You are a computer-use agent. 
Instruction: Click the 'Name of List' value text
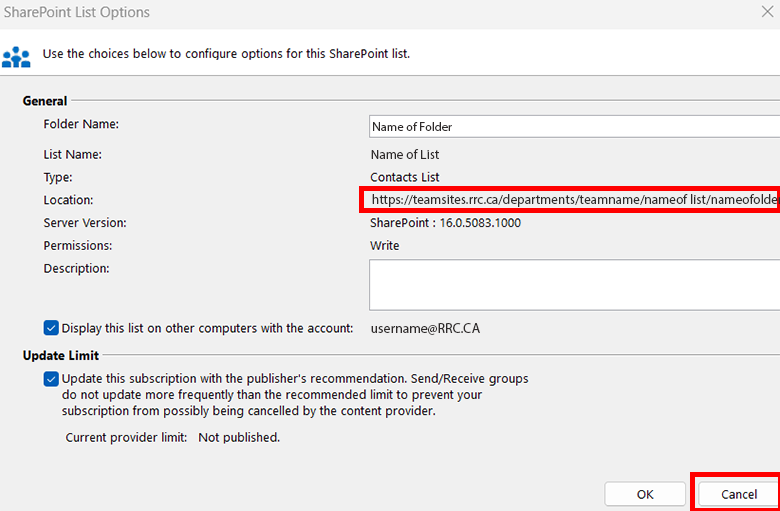pos(404,155)
